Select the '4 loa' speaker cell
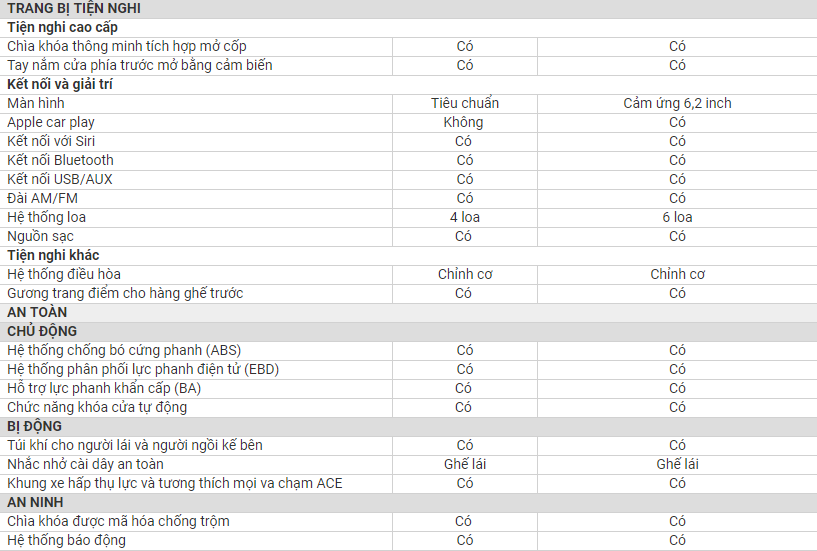The width and height of the screenshot is (817, 551). (464, 217)
